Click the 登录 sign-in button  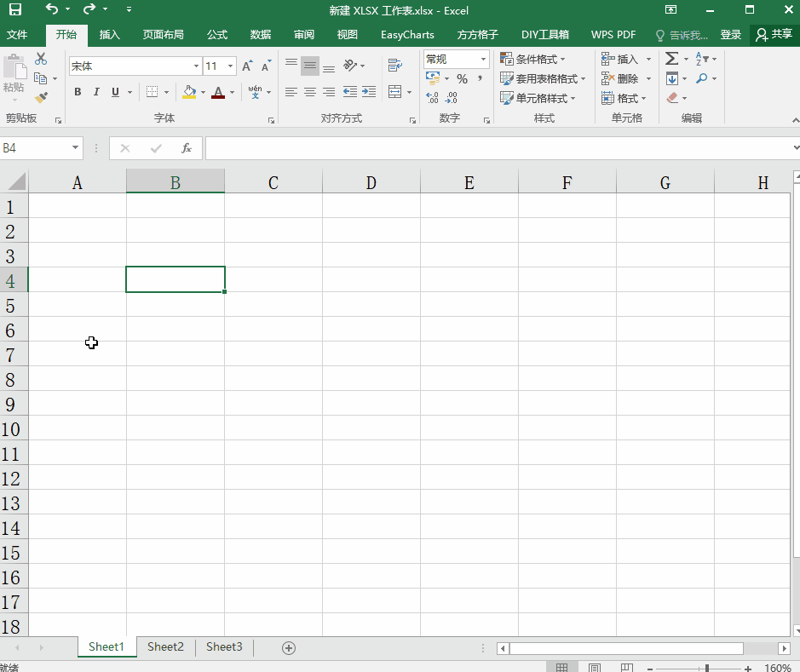731,35
